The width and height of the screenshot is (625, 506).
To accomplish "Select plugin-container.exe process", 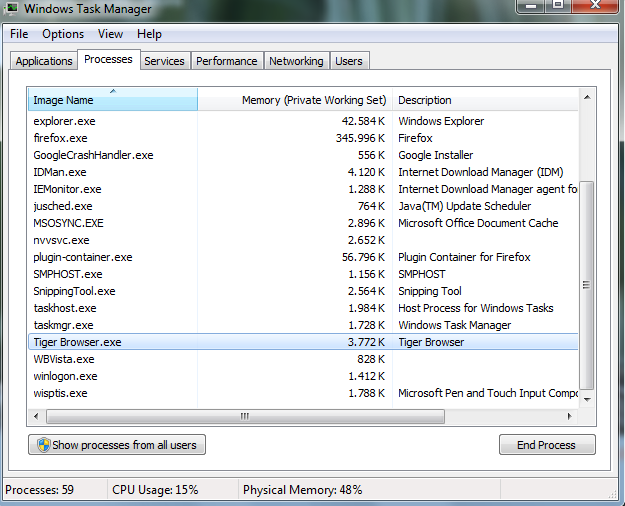I will [303, 257].
